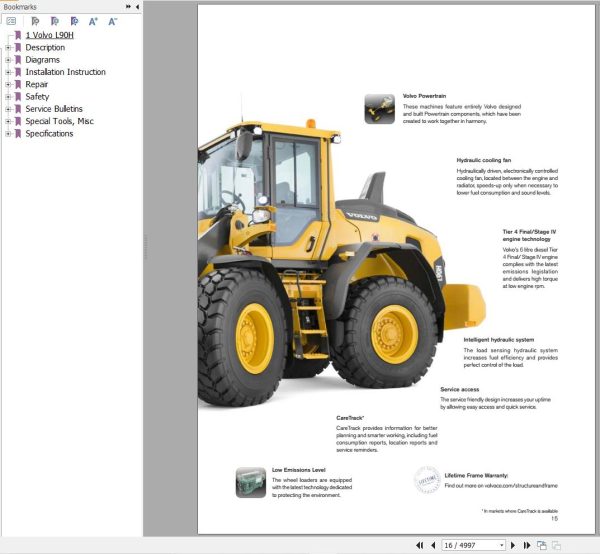The height and width of the screenshot is (554, 600).
Task: Select the 1 Volvo L90H bookmark
Action: pos(49,35)
